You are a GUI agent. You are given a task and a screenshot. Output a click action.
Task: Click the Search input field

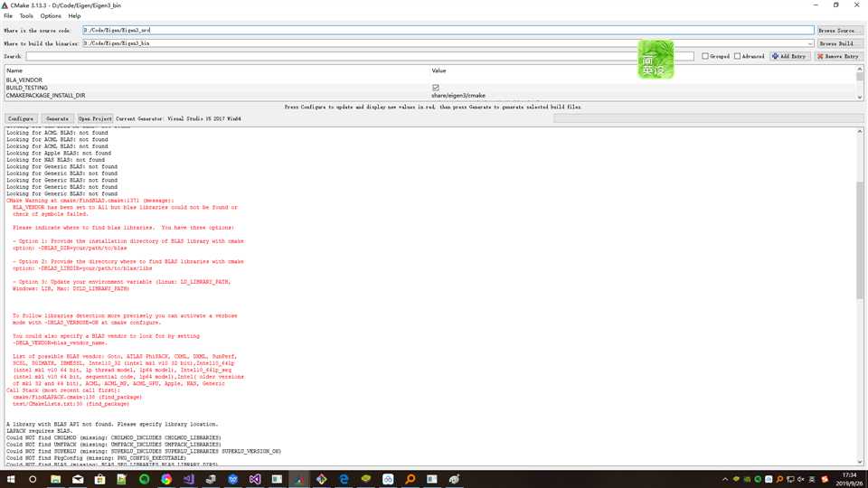coord(360,56)
